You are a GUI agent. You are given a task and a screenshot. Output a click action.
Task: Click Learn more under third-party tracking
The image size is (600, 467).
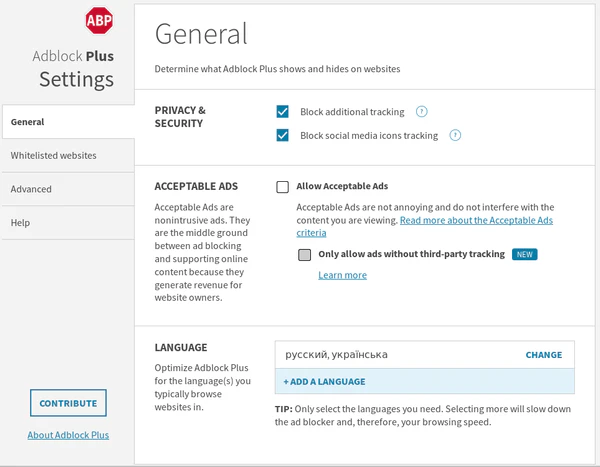(x=342, y=275)
